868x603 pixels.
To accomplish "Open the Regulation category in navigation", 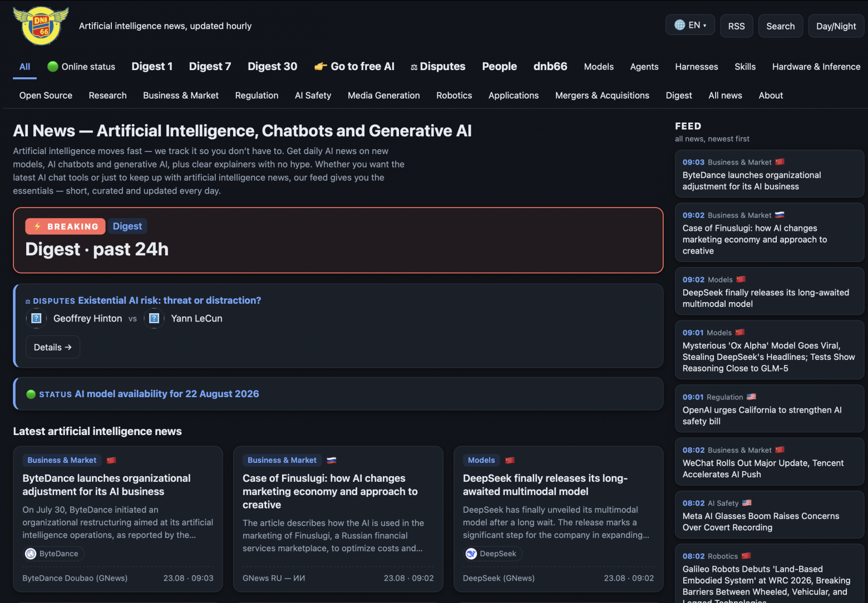I will (x=257, y=96).
